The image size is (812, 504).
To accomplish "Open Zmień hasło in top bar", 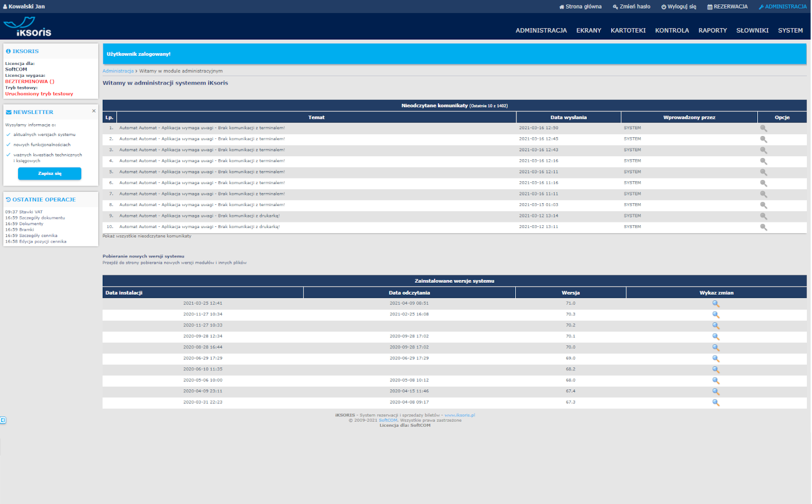I will point(631,7).
